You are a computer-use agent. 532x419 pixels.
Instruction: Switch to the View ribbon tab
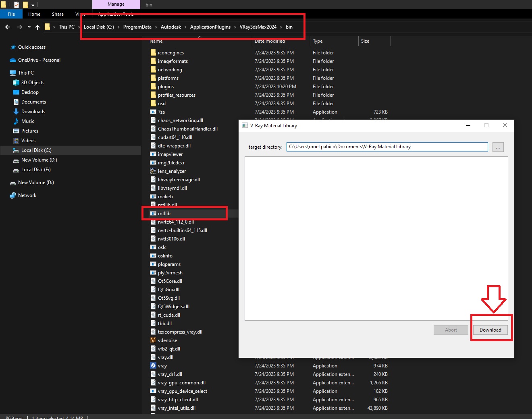tap(80, 14)
